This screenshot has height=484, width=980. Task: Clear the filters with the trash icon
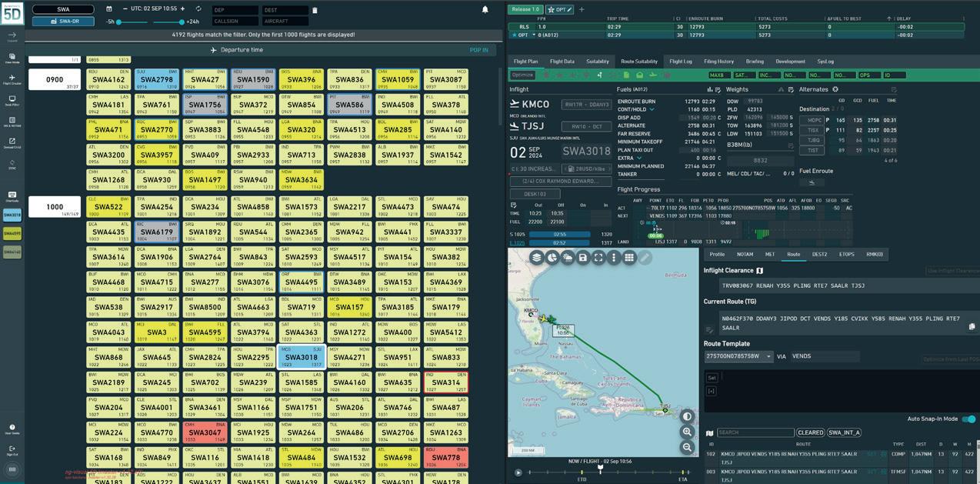click(315, 10)
